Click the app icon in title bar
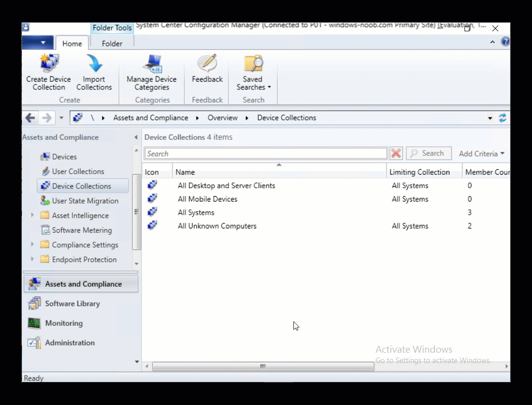Image resolution: width=532 pixels, height=405 pixels. tap(26, 27)
